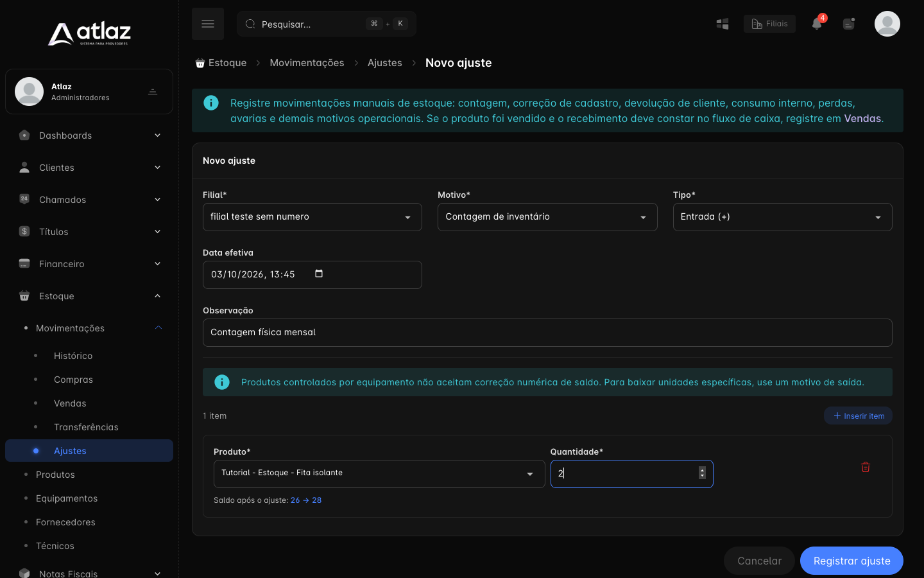Delete the Fita isolante item with trash icon
924x578 pixels.
866,467
